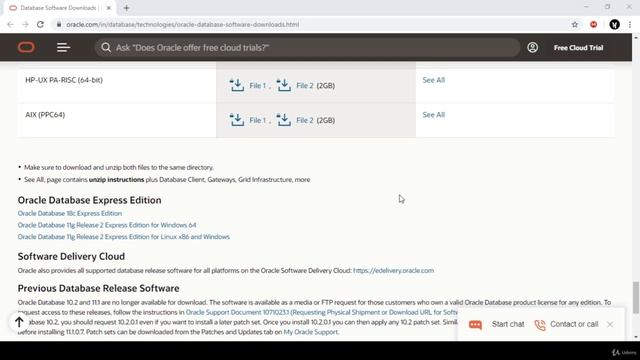Download File 1 icon for AIX (PPC64)

coord(237,120)
